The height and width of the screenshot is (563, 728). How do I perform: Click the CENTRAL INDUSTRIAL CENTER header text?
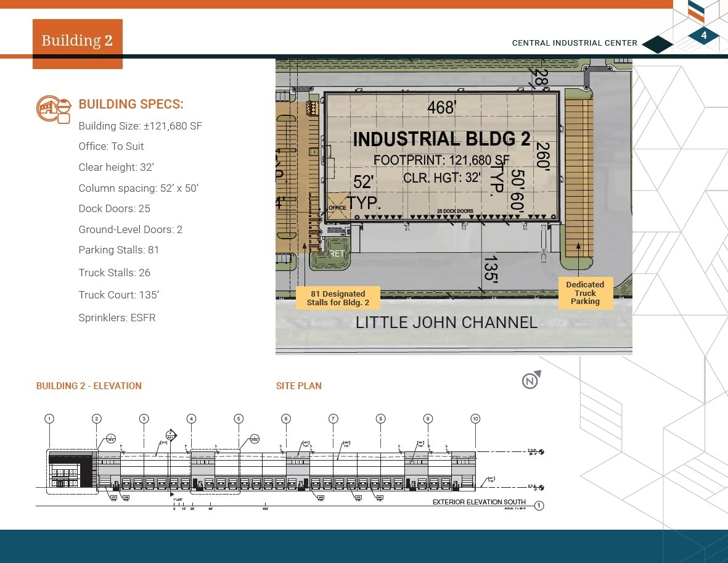574,43
